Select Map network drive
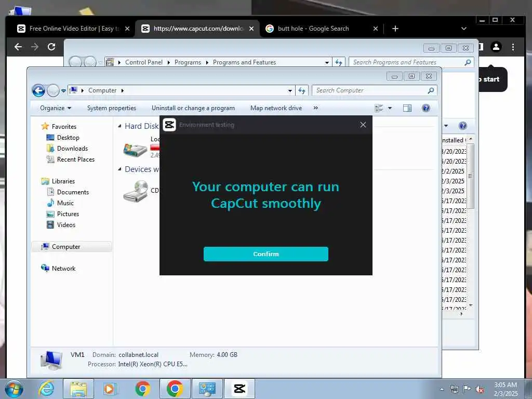 pyautogui.click(x=276, y=108)
